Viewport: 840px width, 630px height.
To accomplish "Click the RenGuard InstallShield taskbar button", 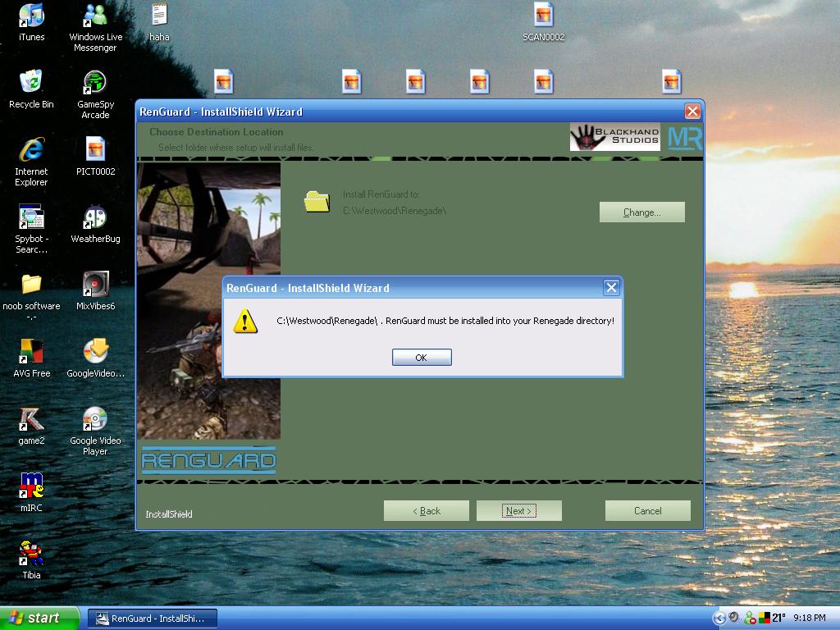I will 152,619.
